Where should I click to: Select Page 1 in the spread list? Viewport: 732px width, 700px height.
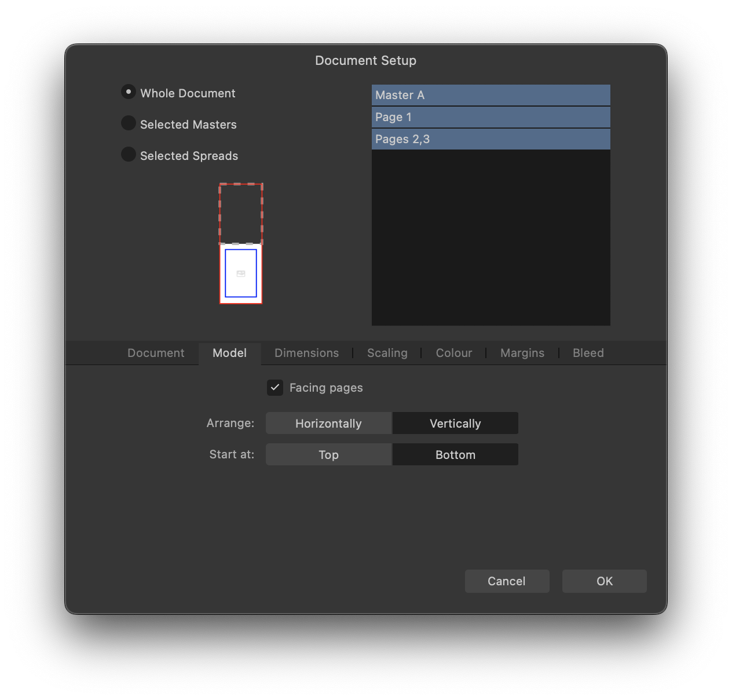click(491, 116)
